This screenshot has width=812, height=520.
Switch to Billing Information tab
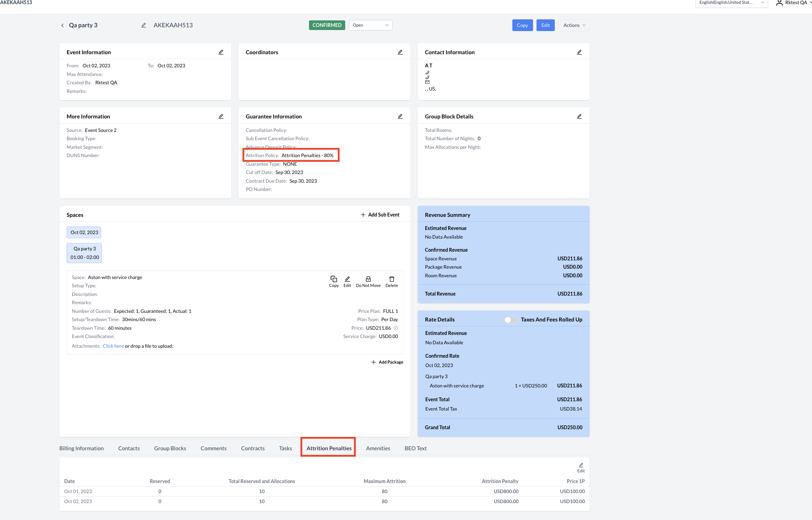tap(81, 448)
